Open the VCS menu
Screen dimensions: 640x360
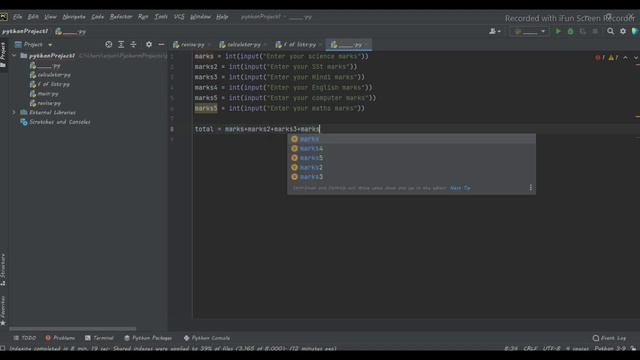(179, 17)
